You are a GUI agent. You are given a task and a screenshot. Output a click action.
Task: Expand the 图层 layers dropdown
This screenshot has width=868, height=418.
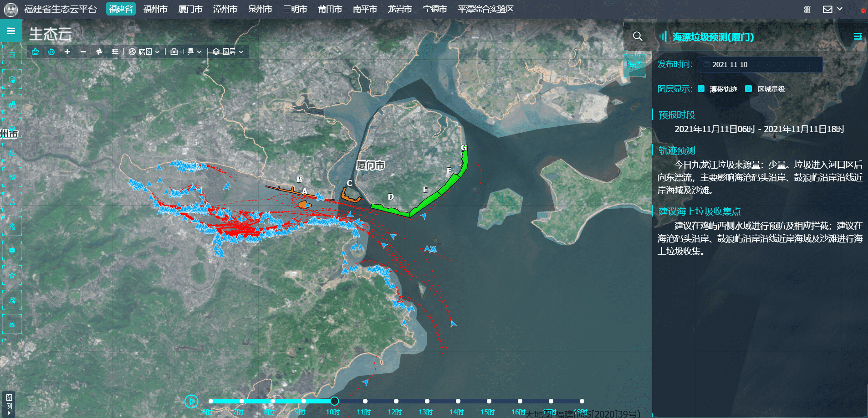(x=228, y=52)
